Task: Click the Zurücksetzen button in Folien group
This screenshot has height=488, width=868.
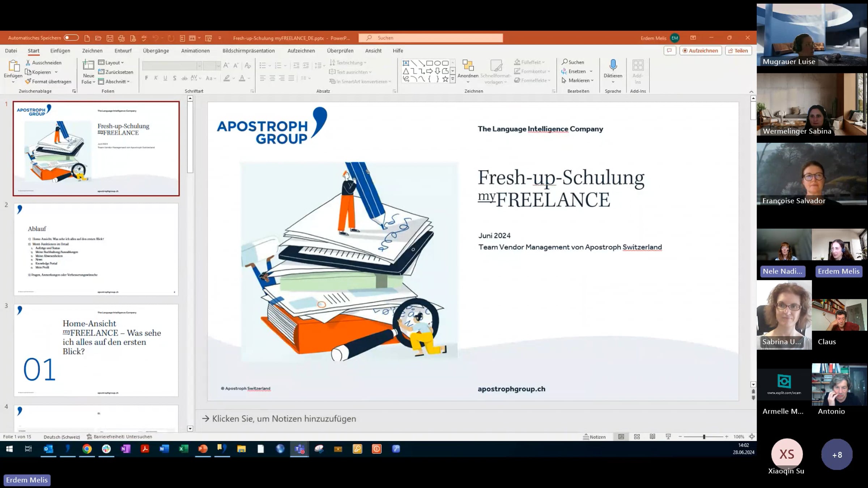Action: [x=116, y=72]
